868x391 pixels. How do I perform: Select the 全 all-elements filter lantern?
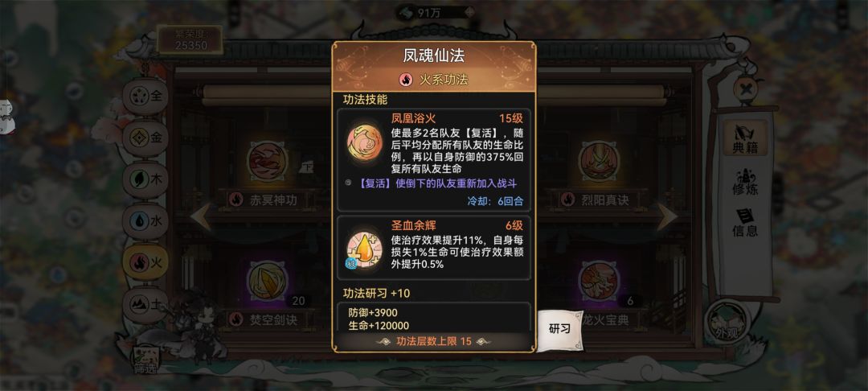[145, 96]
